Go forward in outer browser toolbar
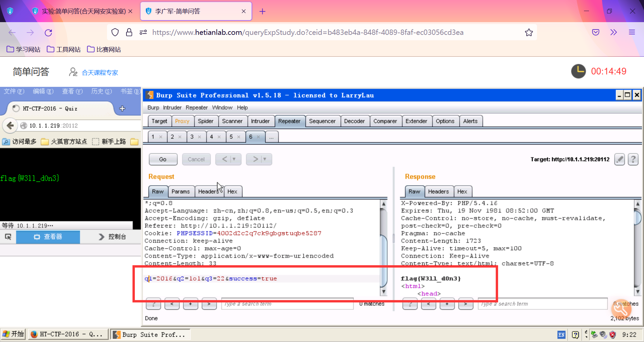 click(x=30, y=33)
